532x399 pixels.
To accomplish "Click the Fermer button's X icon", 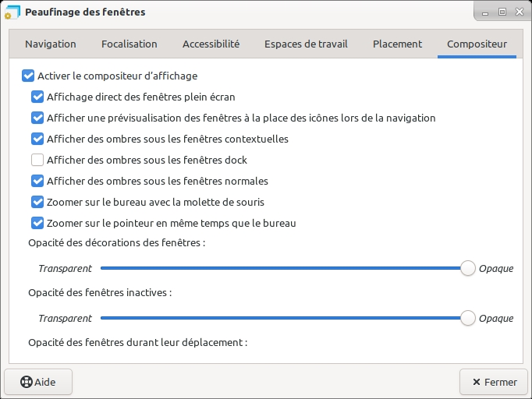I will 475,382.
